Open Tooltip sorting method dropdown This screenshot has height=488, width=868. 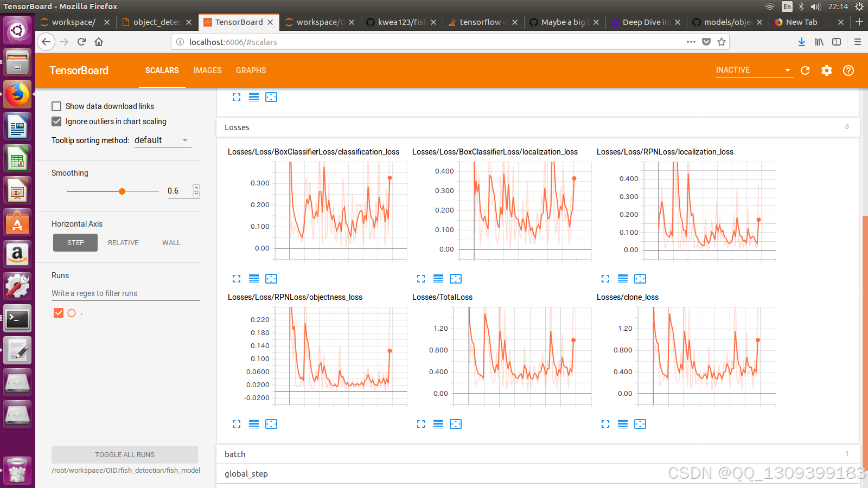(x=162, y=140)
